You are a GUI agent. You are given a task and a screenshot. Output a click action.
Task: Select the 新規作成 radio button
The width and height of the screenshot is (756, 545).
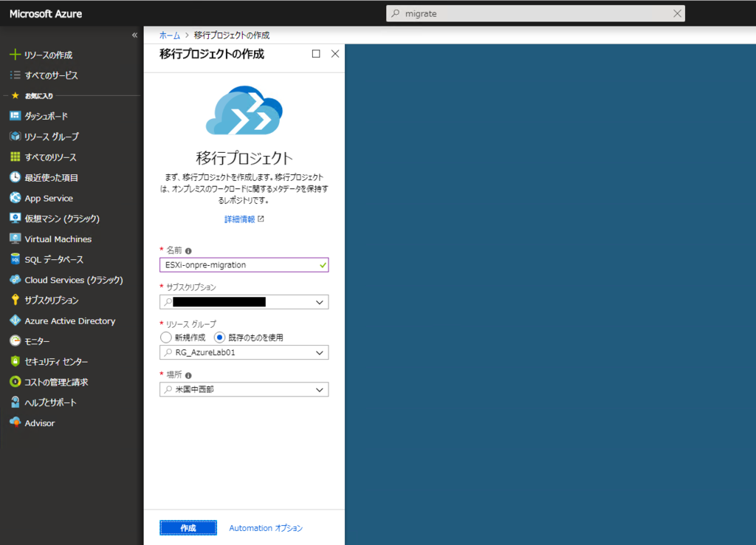pyautogui.click(x=166, y=337)
